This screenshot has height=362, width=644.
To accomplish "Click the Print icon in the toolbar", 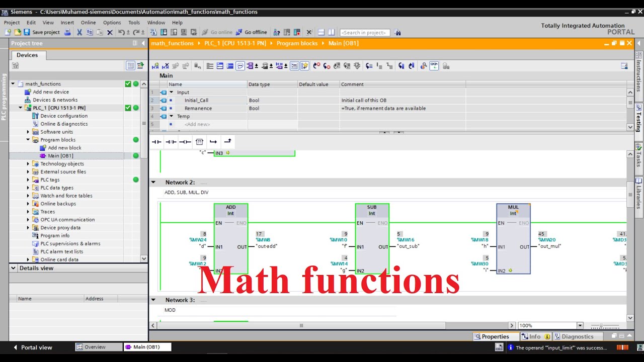I will [67, 32].
